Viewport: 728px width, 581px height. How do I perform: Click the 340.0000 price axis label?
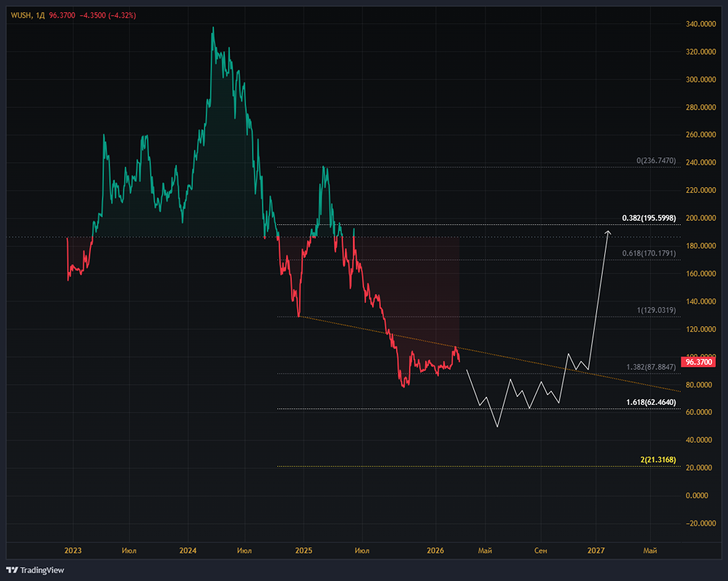(x=700, y=24)
